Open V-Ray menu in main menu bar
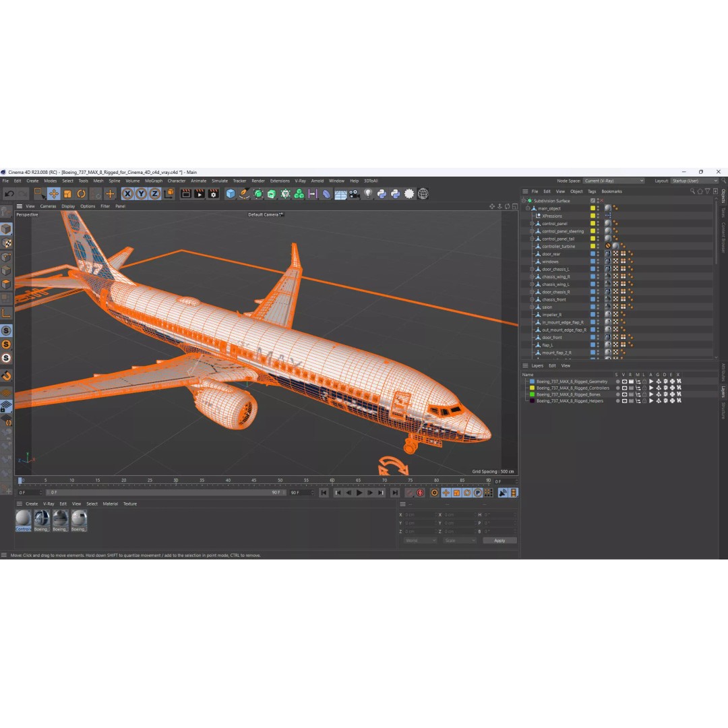This screenshot has width=728, height=728. point(301,181)
